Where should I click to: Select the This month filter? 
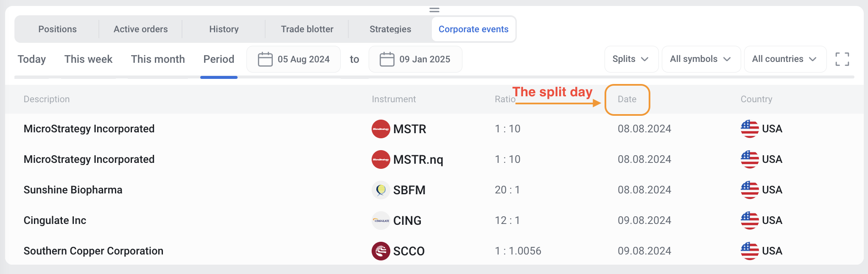coord(158,59)
